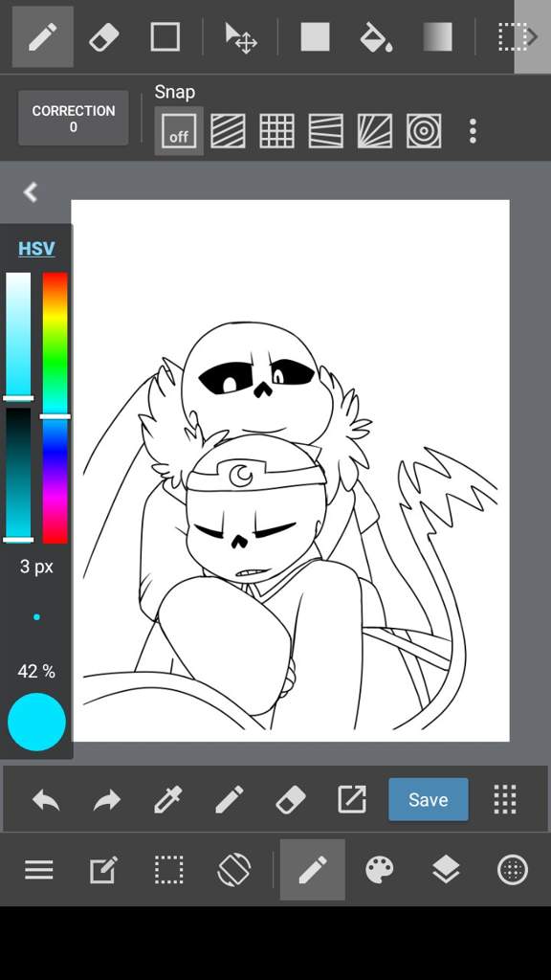Enable the concentric circle snap guide
This screenshot has width=551, height=980.
tap(424, 130)
